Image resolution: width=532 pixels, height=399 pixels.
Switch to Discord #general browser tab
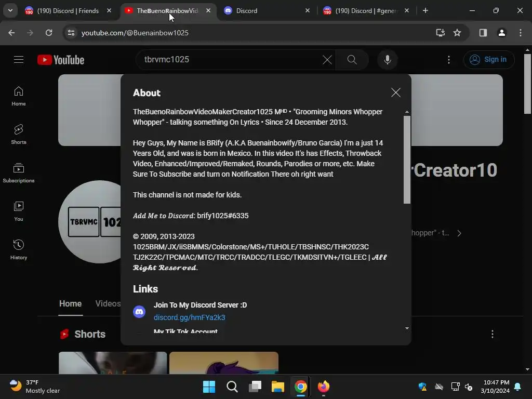click(366, 11)
